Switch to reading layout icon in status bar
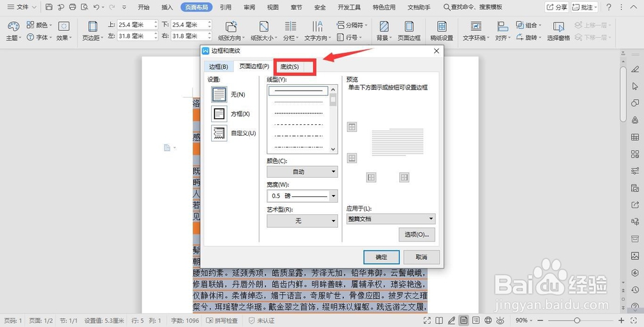 (x=439, y=321)
